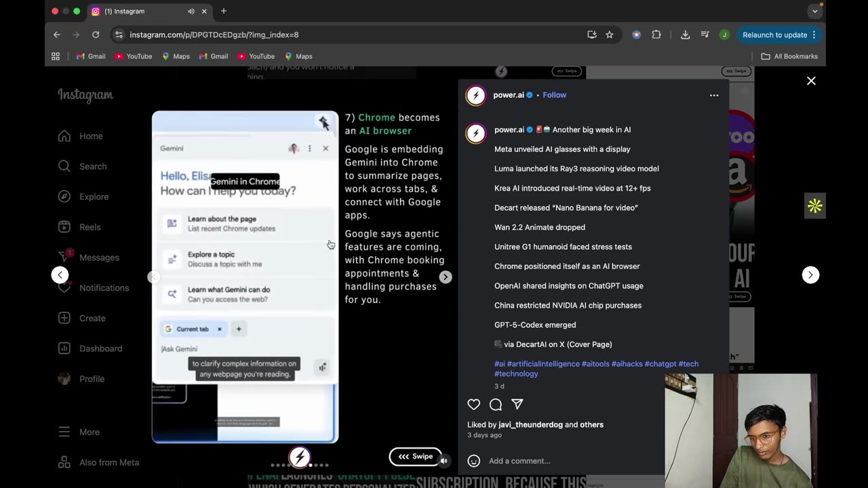Open Search in Instagram sidebar
This screenshot has width=868, height=488.
click(x=82, y=166)
